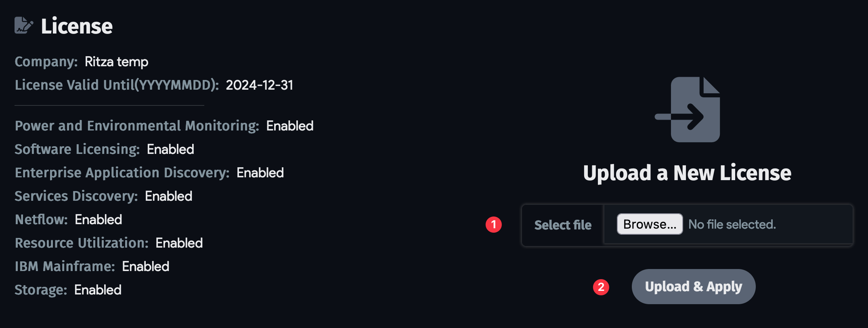Click the Company value Ritza temp

(x=115, y=61)
